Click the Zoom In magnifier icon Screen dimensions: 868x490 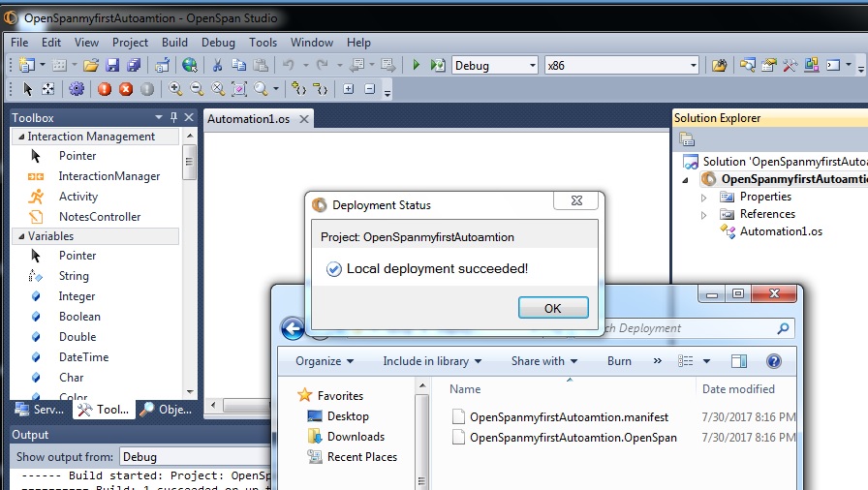pos(175,89)
